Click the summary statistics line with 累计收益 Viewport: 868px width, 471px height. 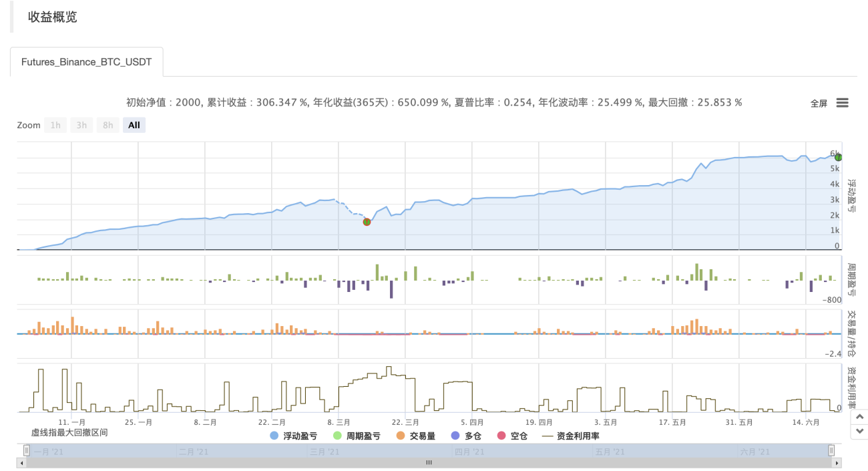point(434,103)
